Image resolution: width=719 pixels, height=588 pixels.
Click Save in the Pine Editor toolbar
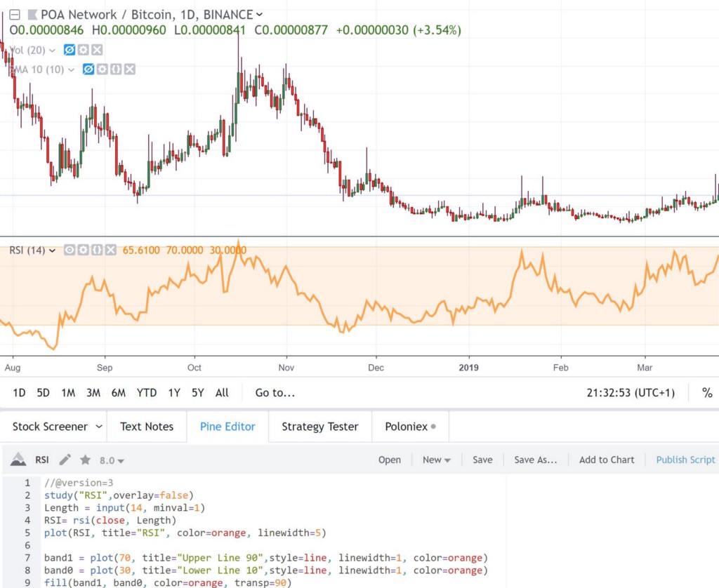(x=482, y=460)
